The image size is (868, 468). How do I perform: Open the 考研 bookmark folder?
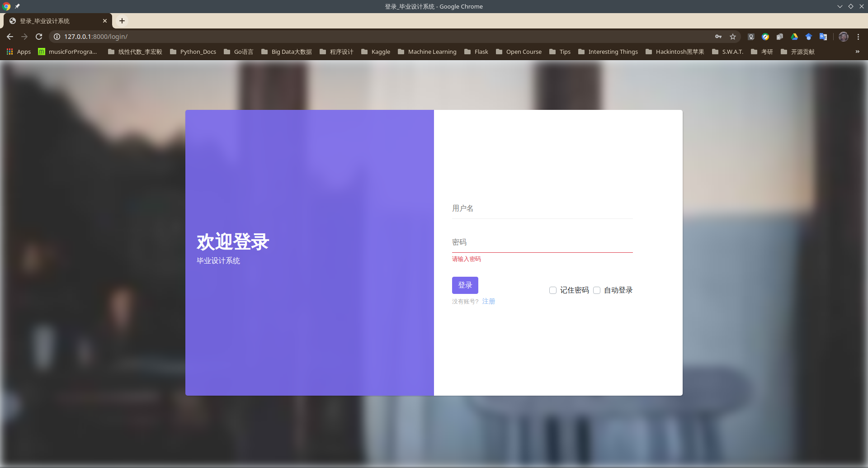click(762, 52)
